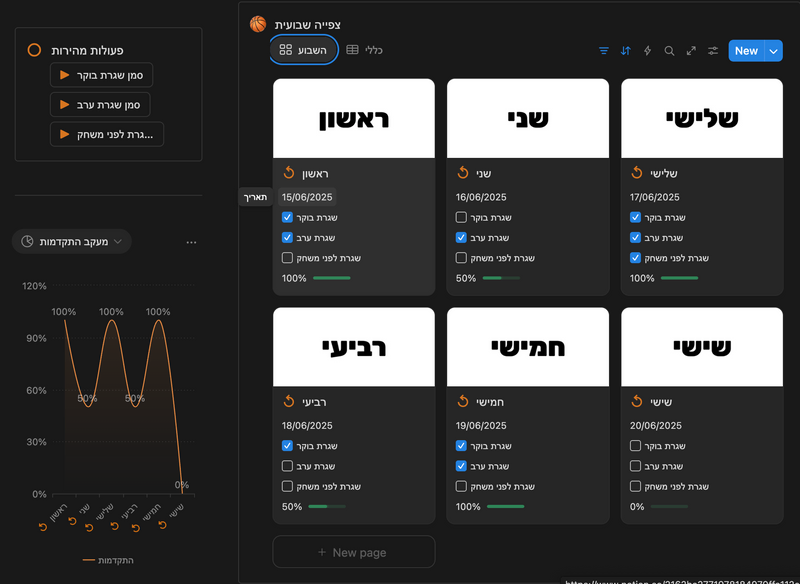The height and width of the screenshot is (584, 800).
Task: Click the סמן שגרת ערב quick action button
Action: pos(100,105)
